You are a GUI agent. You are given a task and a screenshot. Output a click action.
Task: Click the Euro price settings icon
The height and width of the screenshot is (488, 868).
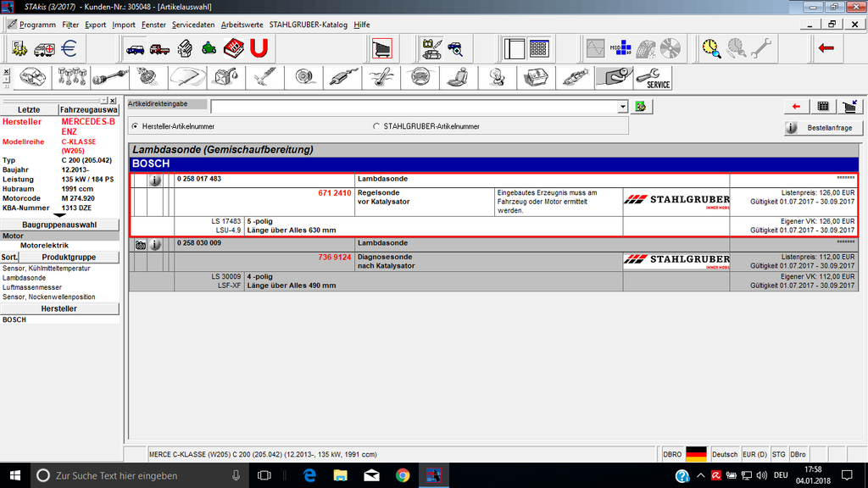pos(69,48)
